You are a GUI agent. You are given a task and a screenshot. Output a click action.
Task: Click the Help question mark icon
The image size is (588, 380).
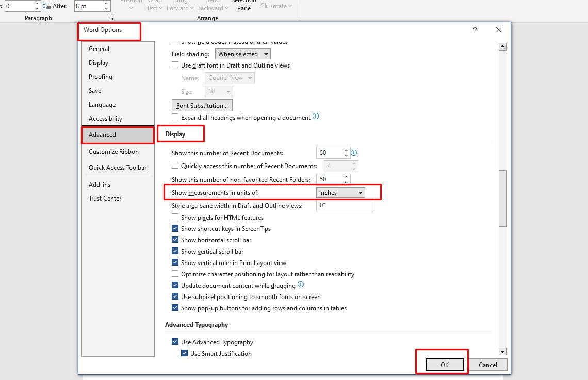coord(475,30)
